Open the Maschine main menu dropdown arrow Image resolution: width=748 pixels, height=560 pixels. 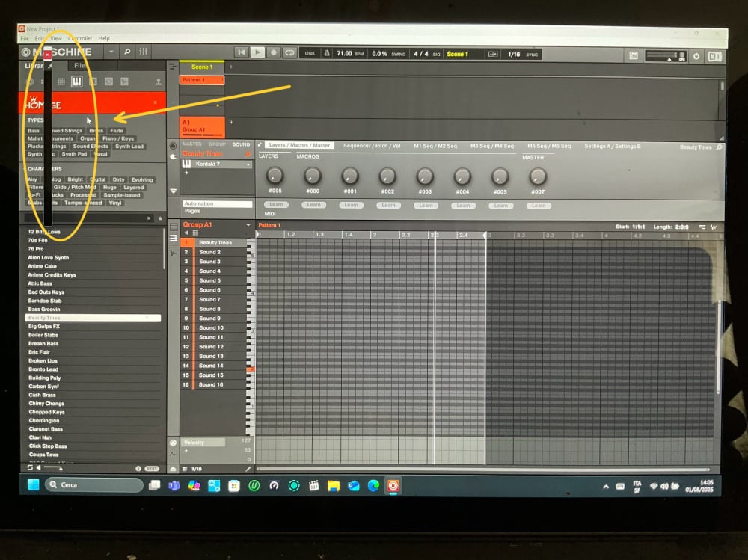pyautogui.click(x=111, y=52)
